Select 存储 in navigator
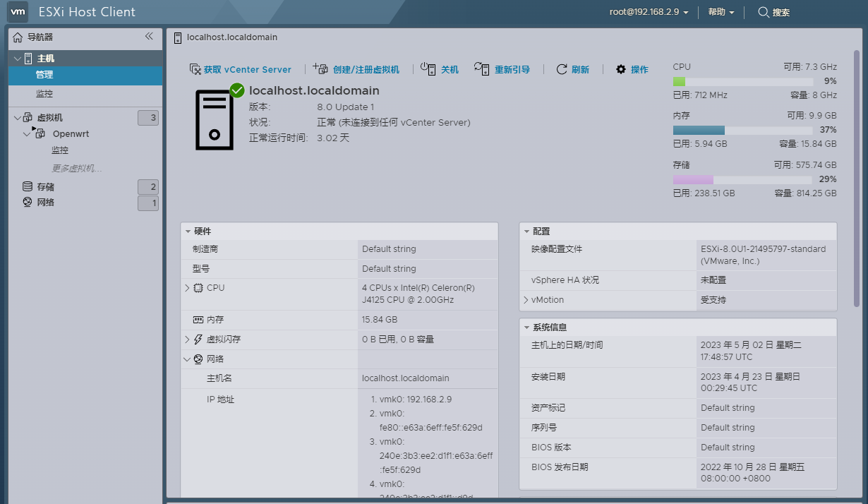The height and width of the screenshot is (504, 868). (x=46, y=187)
